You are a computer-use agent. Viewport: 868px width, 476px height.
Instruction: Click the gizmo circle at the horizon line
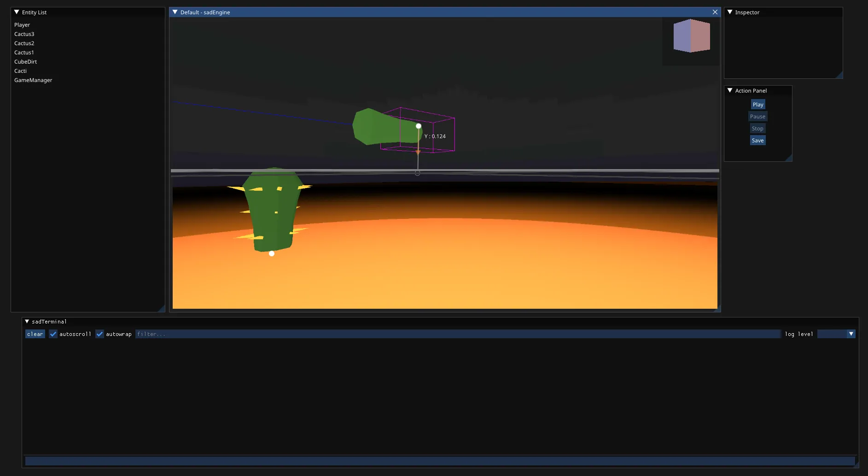417,173
